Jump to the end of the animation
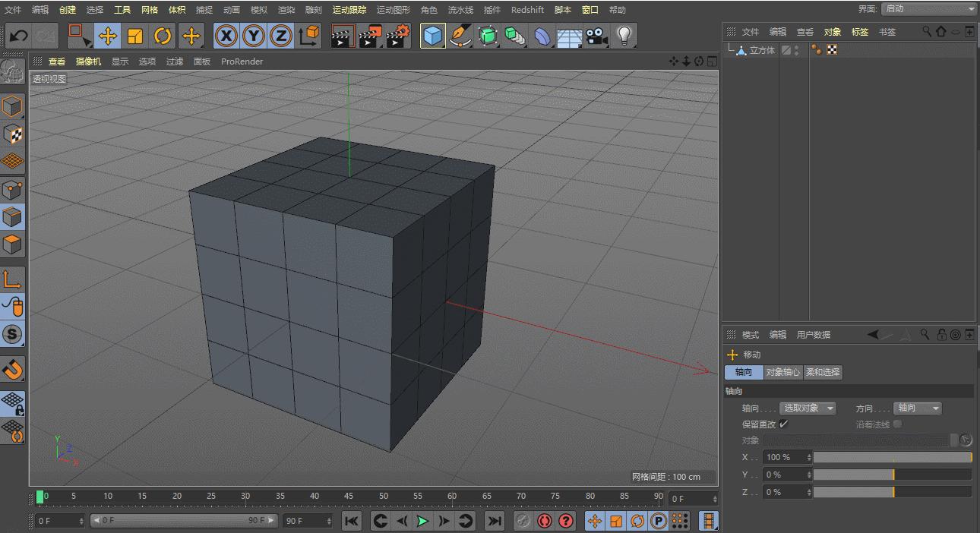 (x=494, y=521)
